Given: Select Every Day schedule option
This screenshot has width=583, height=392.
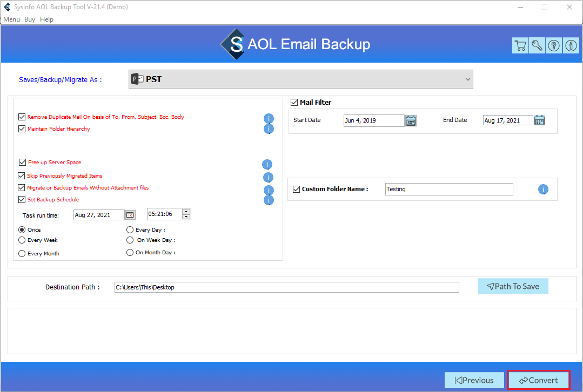Looking at the screenshot, I should (x=130, y=229).
